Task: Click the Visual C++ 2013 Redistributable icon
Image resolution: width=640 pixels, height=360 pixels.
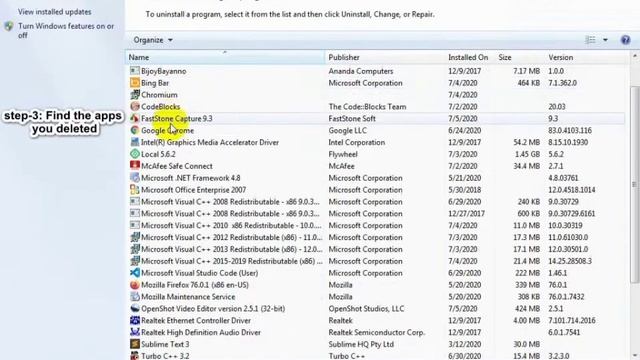Action: (135, 249)
